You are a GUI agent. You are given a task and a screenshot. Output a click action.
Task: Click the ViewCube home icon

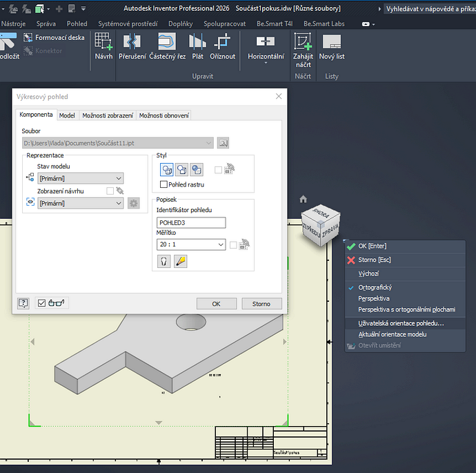(x=303, y=199)
